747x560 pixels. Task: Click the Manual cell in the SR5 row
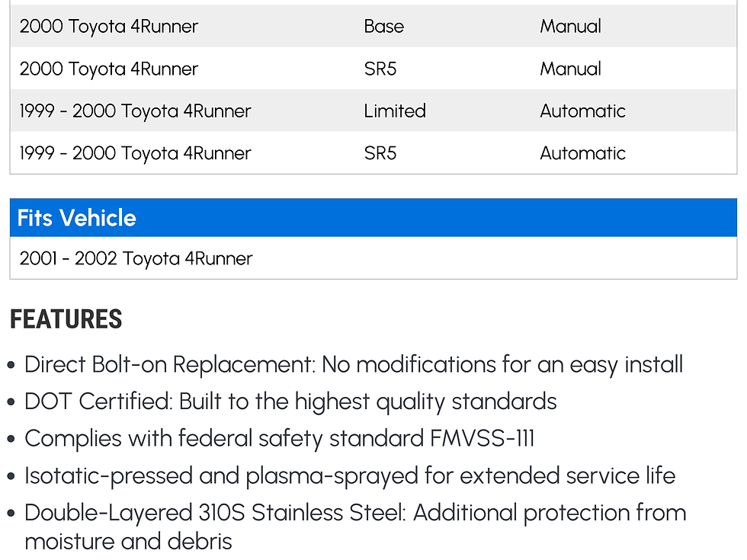(570, 69)
